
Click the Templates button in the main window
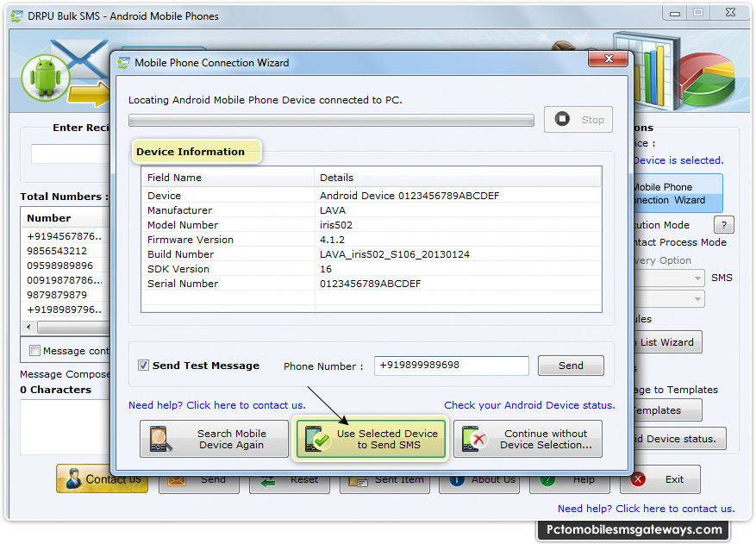668,410
